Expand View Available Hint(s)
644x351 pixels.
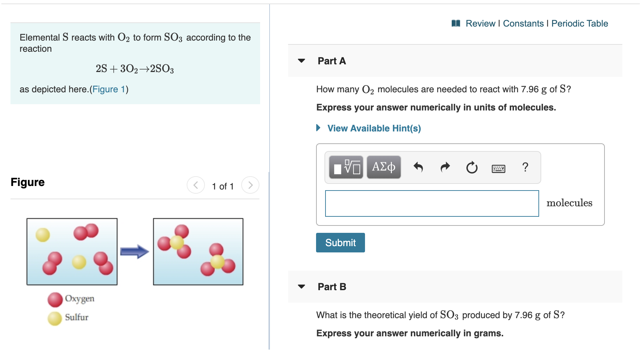point(373,128)
